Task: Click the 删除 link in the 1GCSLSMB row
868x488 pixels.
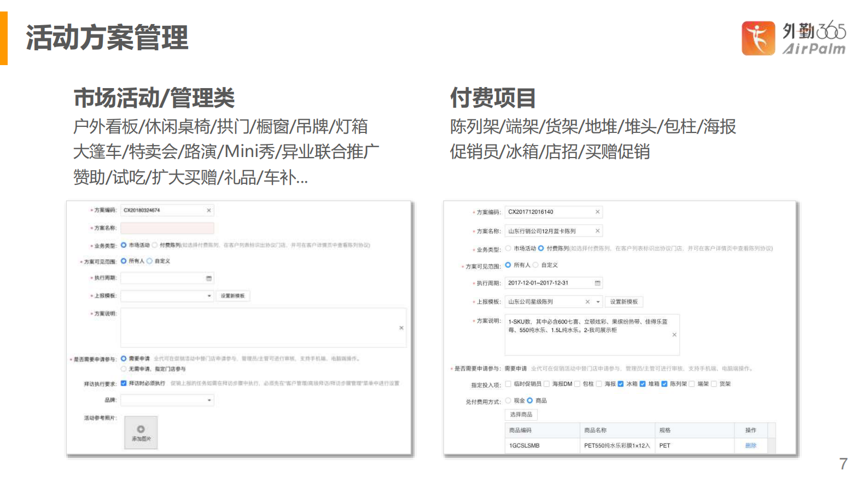Action: [x=750, y=446]
